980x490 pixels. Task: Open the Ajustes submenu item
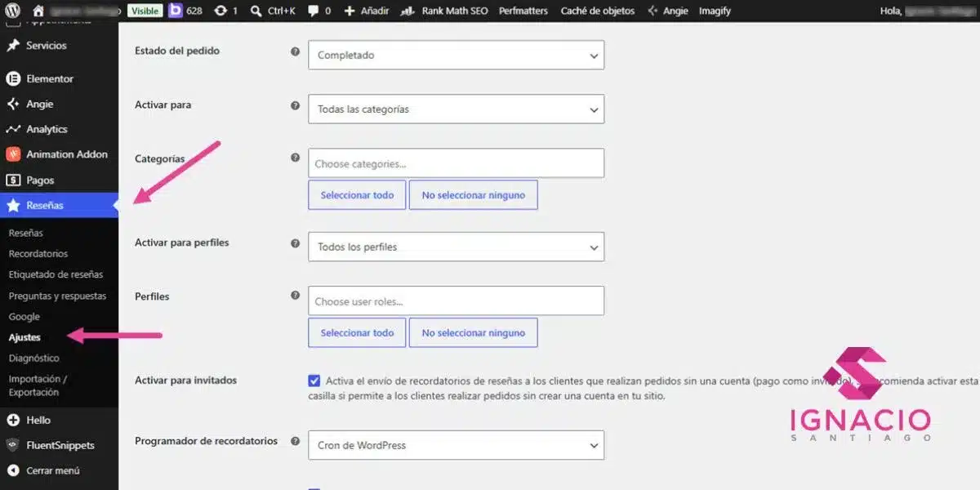(x=24, y=337)
